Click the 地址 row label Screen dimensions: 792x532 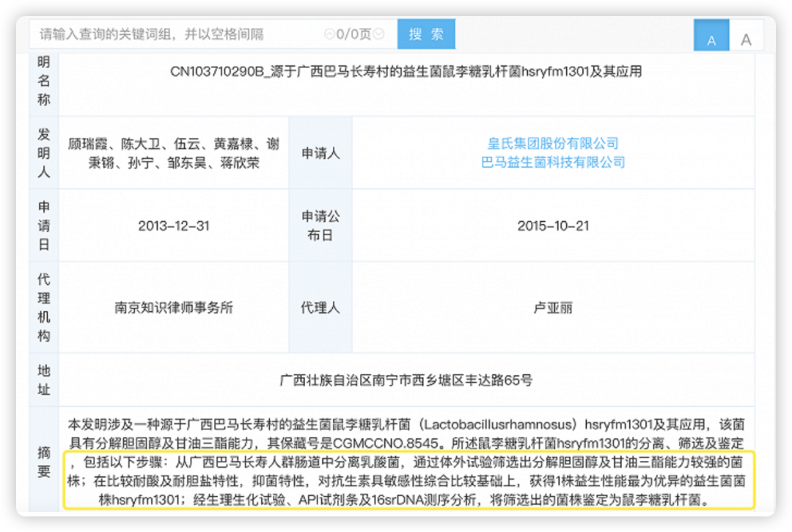(44, 380)
